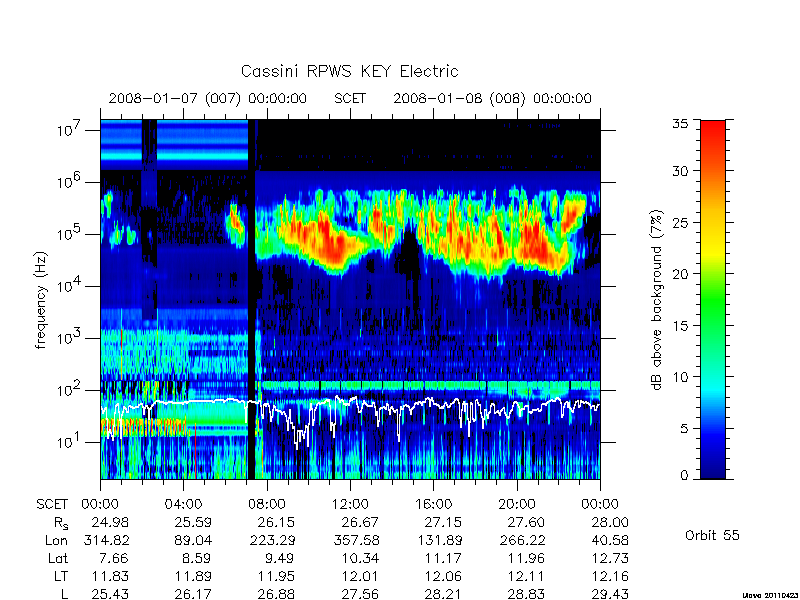Click the 'SCET' label between the two dates
This screenshot has height=600, width=800.
coord(350,98)
